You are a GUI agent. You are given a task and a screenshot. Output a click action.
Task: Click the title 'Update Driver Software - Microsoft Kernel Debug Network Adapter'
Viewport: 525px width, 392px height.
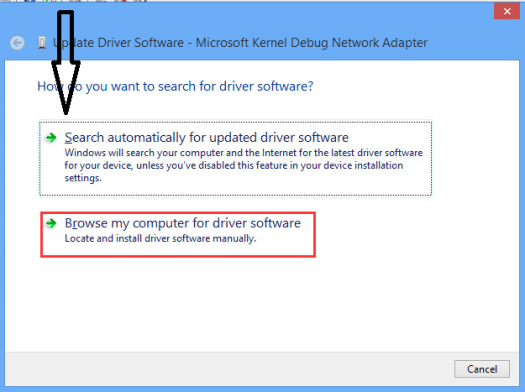[x=240, y=43]
